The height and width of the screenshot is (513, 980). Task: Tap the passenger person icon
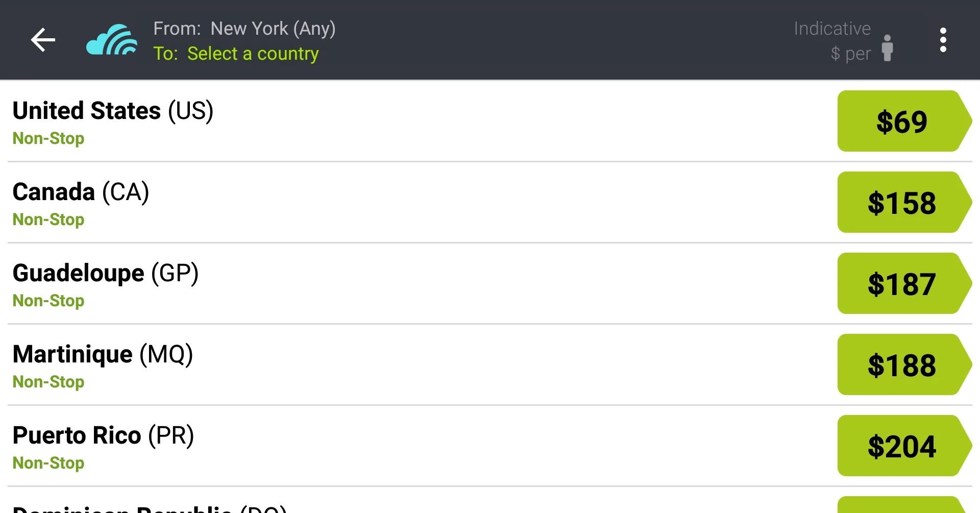887,47
